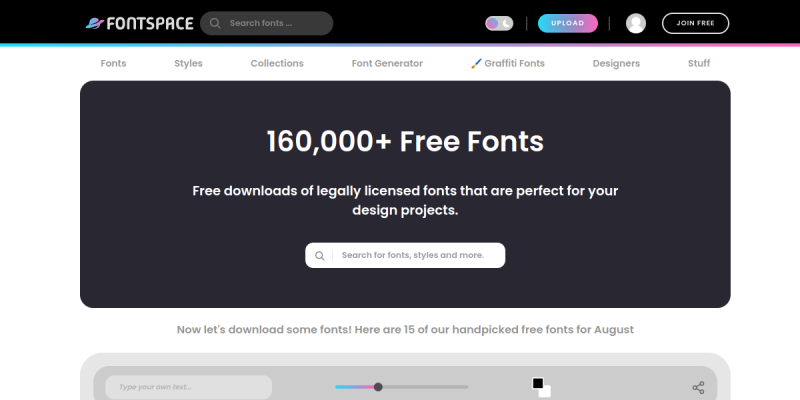Click the black foreground color swatch
Screen dimensions: 800x400
538,383
